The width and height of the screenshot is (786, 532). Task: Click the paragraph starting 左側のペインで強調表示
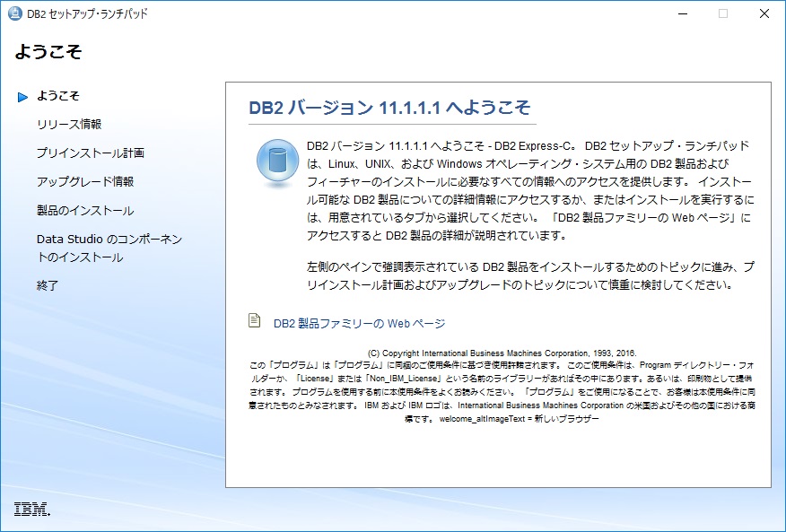530,275
